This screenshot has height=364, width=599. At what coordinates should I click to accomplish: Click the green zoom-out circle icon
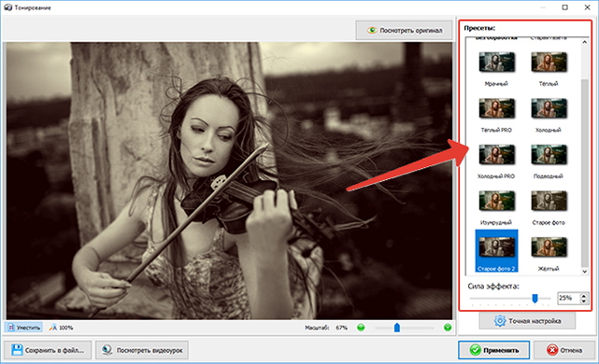tap(361, 328)
